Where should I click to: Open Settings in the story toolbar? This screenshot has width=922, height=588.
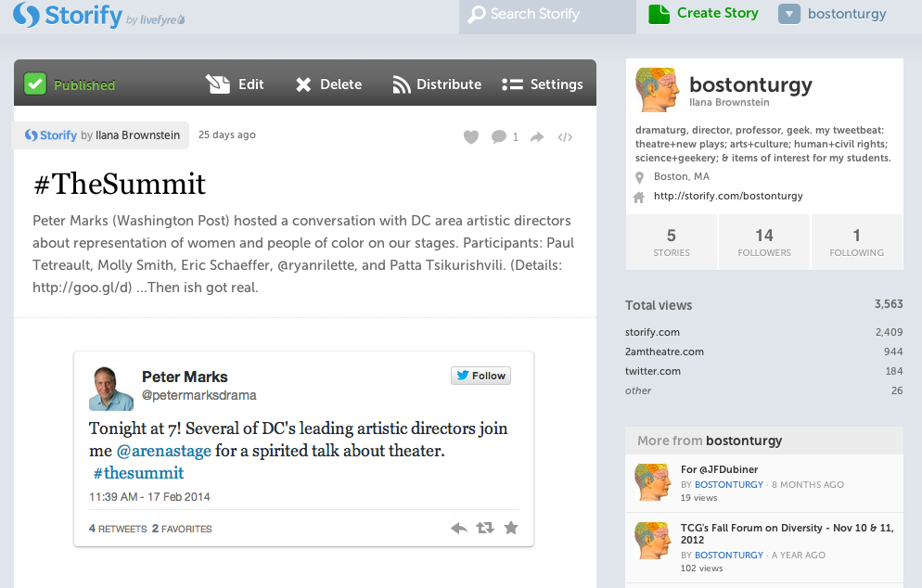click(x=557, y=84)
